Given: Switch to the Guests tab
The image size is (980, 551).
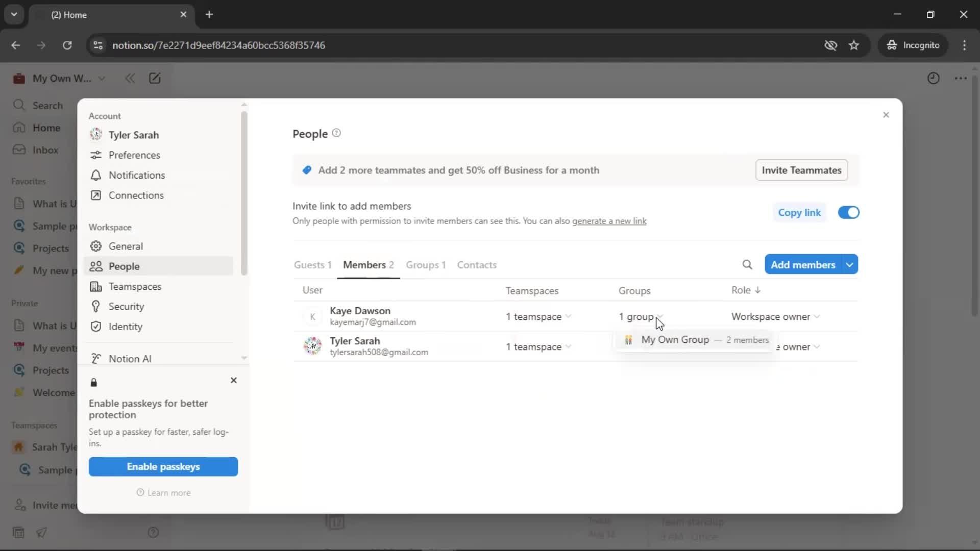Looking at the screenshot, I should tap(312, 265).
